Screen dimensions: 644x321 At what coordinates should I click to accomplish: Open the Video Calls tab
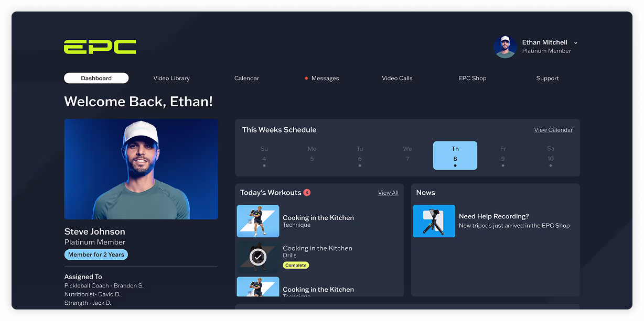click(x=397, y=78)
